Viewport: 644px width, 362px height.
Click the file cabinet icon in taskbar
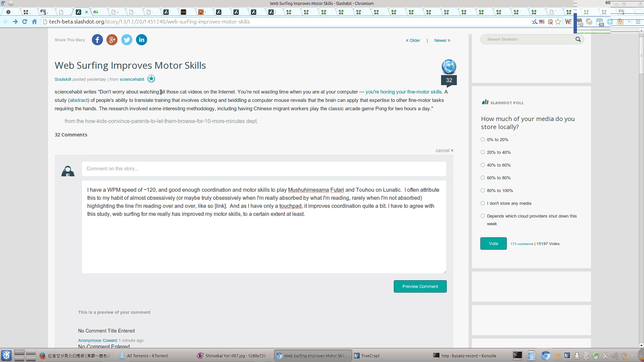(531, 356)
